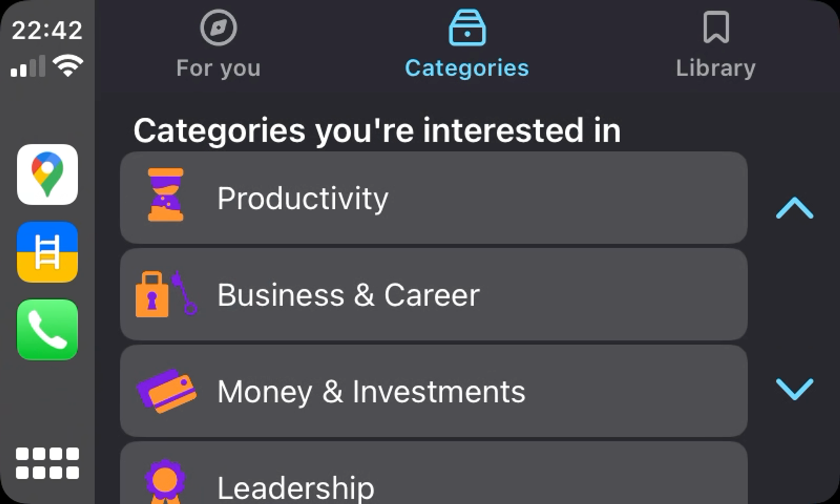
Task: Switch to the Library tab
Action: 716,68
